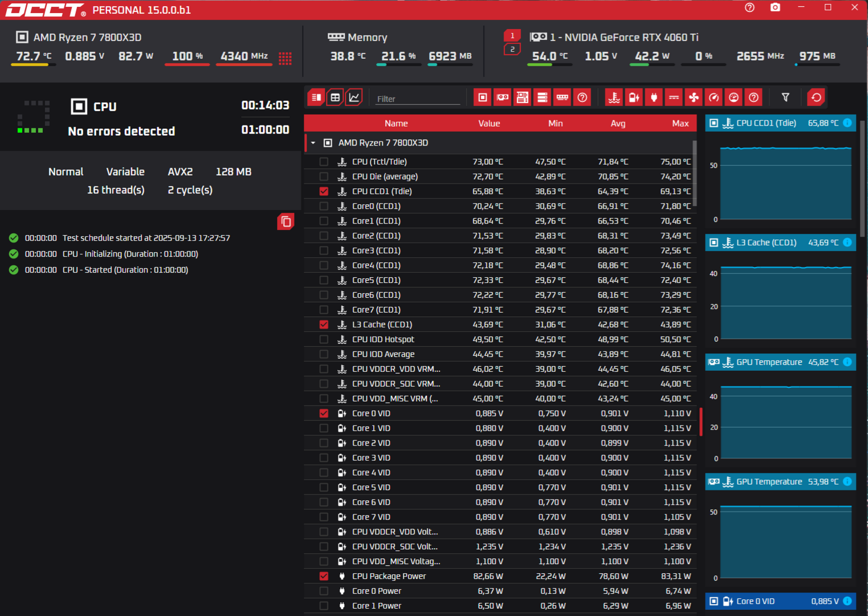This screenshot has width=868, height=616.
Task: Take a screenshot with the camera icon
Action: 775,7
